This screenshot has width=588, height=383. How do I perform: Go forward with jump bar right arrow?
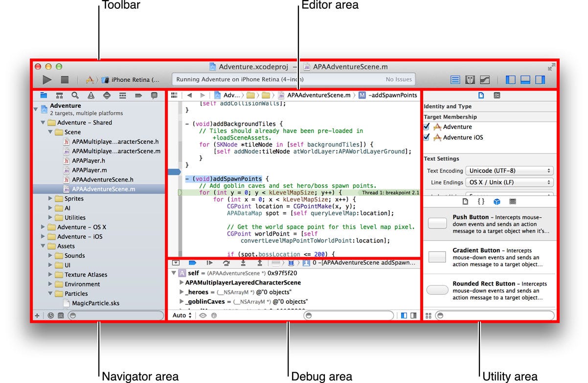(203, 96)
